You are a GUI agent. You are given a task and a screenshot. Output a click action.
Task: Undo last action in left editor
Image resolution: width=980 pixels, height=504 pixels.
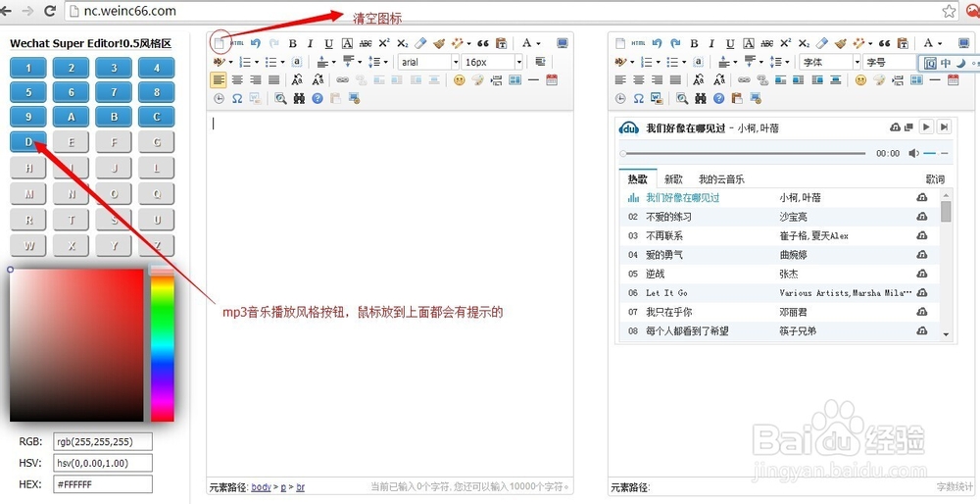[255, 43]
